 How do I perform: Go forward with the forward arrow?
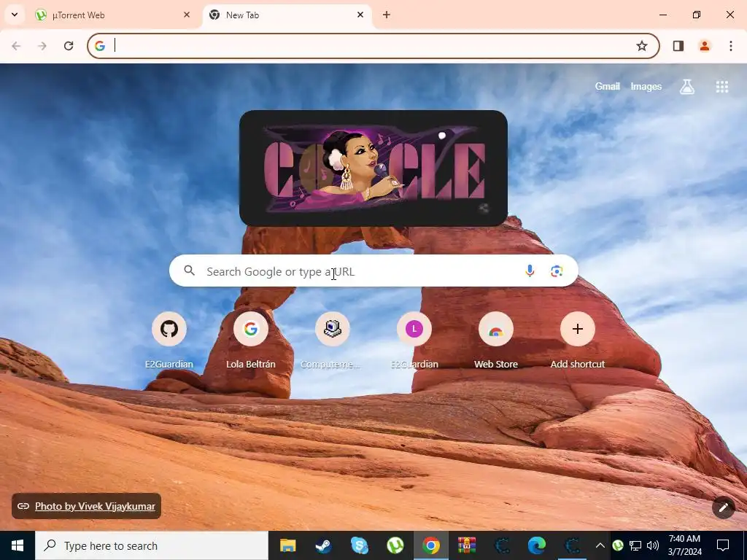point(42,46)
